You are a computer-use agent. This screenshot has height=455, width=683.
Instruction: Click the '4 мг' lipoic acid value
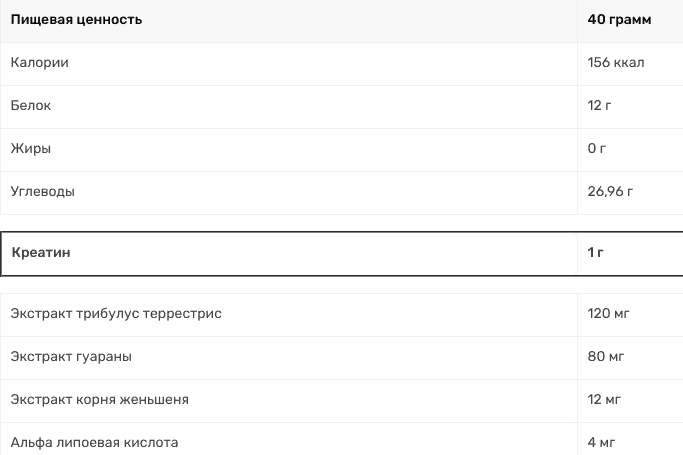pyautogui.click(x=601, y=443)
